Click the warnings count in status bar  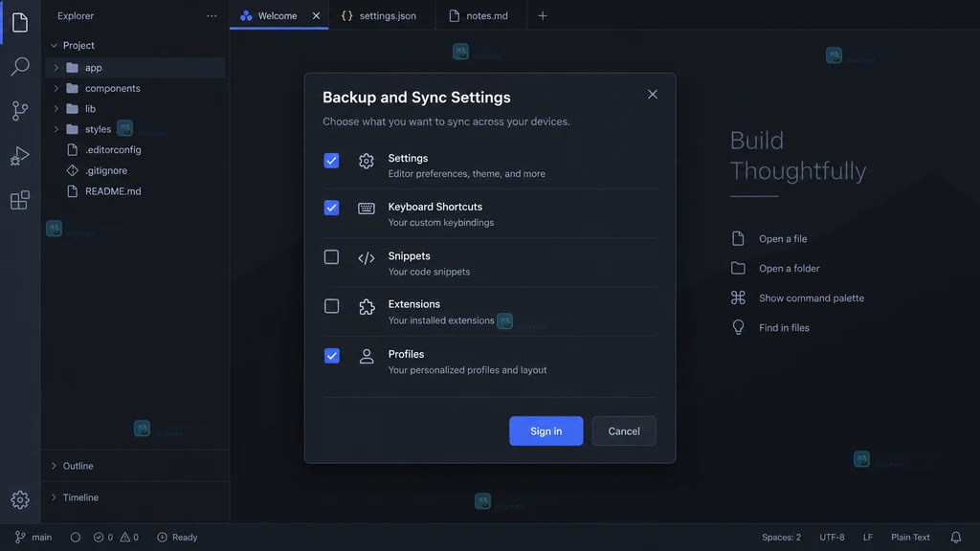point(129,538)
